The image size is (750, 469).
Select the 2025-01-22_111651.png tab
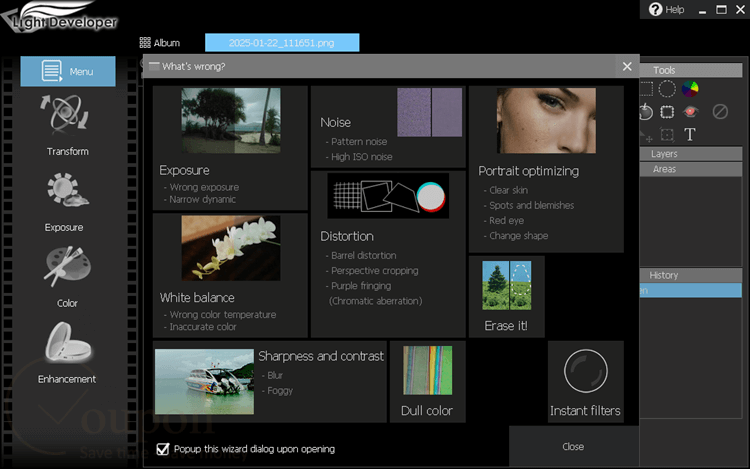(x=282, y=43)
